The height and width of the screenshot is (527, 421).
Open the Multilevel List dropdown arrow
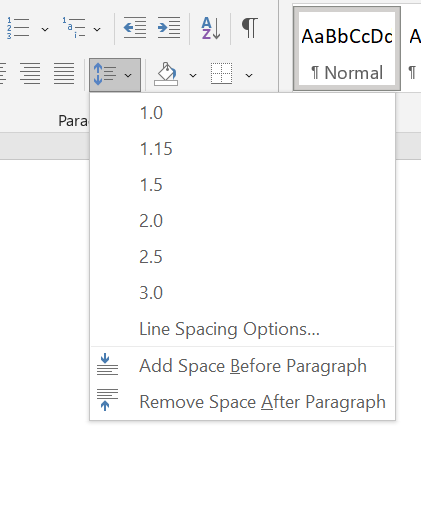(97, 30)
